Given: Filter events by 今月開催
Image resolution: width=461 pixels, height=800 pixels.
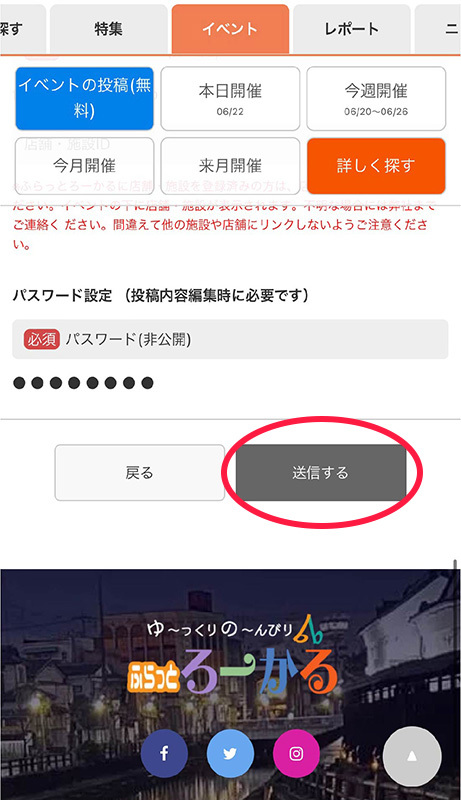Looking at the screenshot, I should [85, 166].
